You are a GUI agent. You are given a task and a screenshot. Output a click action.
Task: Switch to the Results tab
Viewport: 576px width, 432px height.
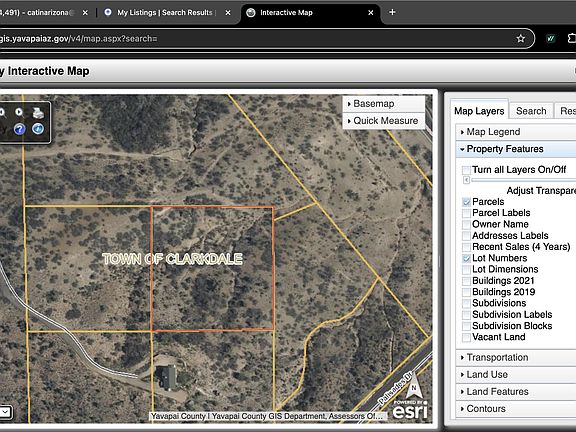pyautogui.click(x=566, y=111)
